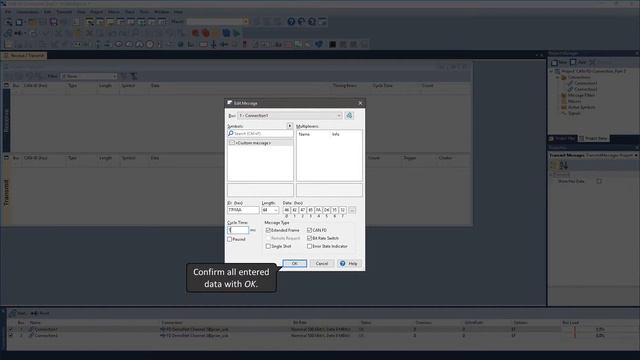Click the first red record icon in toolbar

pyautogui.click(x=195, y=33)
